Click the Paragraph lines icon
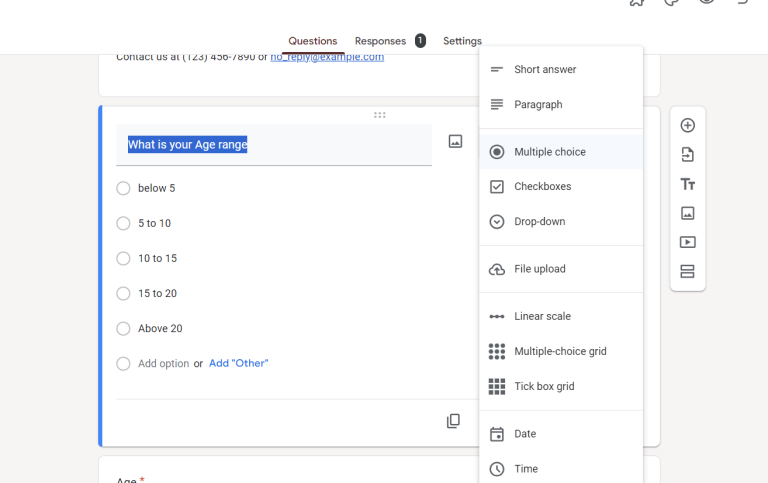This screenshot has width=768, height=483. pos(497,104)
